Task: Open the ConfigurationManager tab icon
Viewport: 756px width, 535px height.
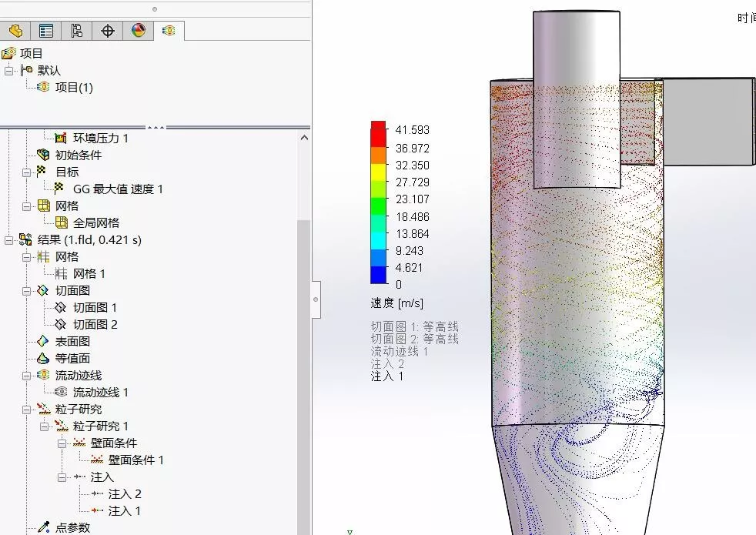Action: (x=77, y=31)
